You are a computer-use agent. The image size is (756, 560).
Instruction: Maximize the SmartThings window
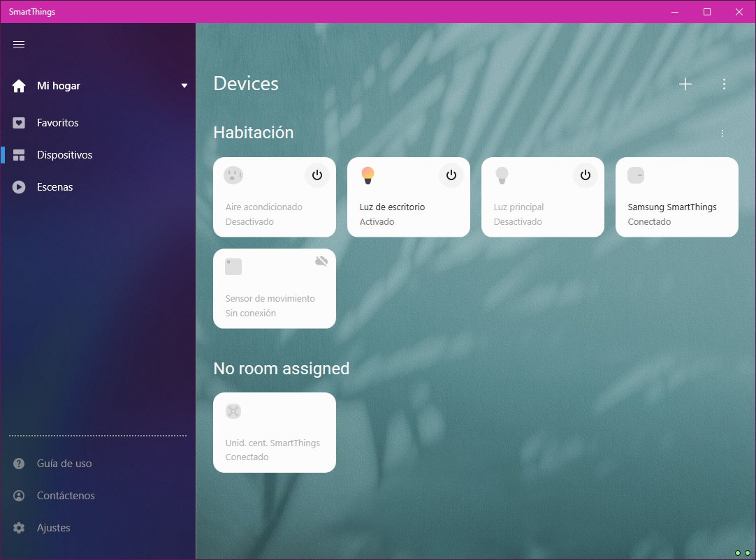point(707,12)
